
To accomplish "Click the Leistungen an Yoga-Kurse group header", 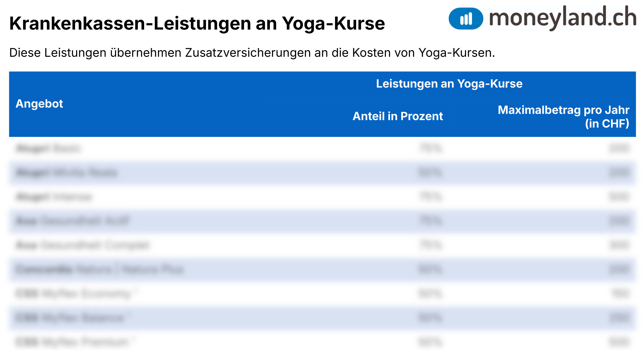I will pos(449,84).
